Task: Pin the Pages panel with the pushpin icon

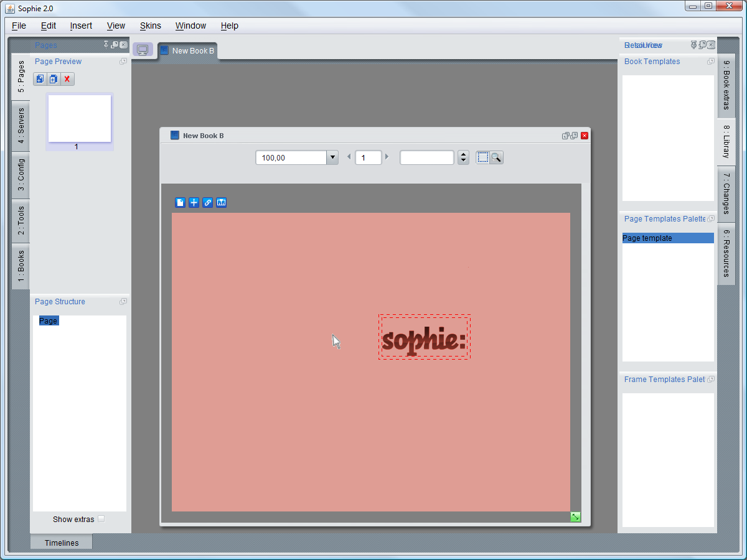Action: (x=106, y=45)
